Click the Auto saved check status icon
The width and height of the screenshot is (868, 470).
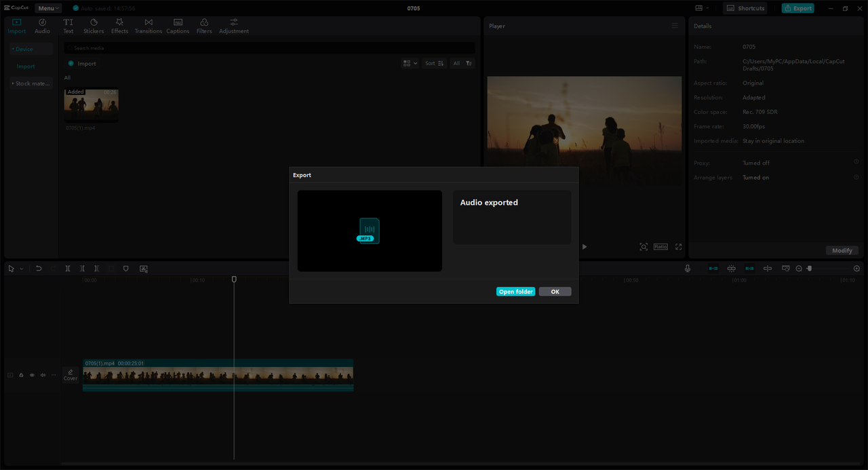(x=76, y=8)
